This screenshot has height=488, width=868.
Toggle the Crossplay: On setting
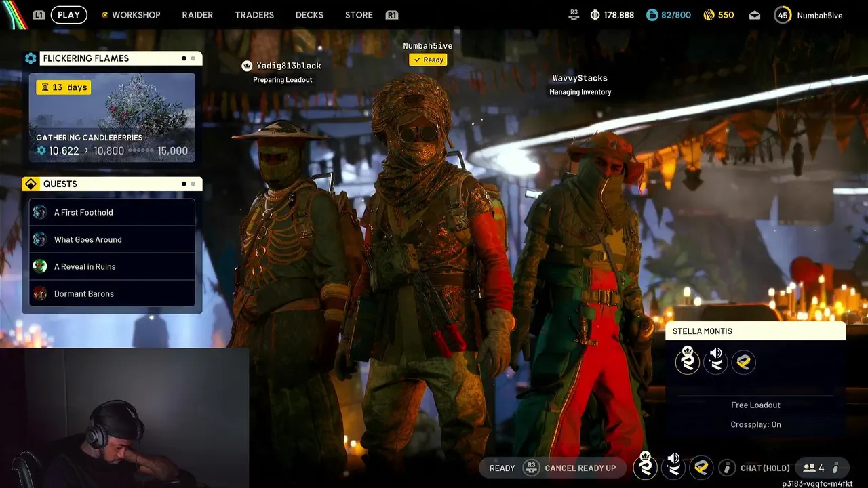(x=755, y=424)
